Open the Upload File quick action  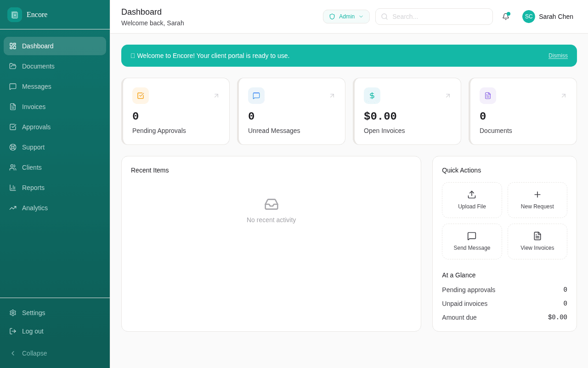[x=472, y=200]
